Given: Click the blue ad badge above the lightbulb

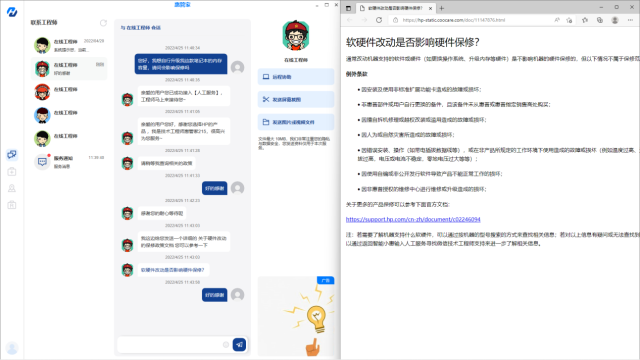Looking at the screenshot, I should (326, 280).
